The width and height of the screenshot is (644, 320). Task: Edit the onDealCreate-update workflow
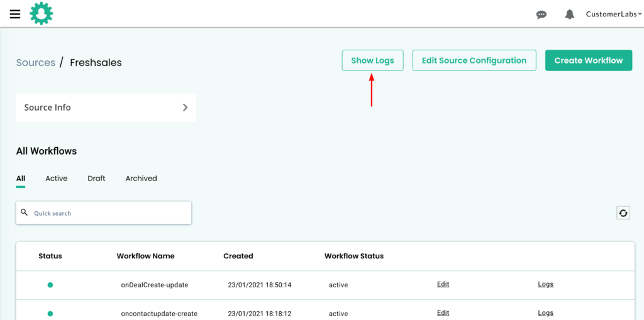point(443,284)
